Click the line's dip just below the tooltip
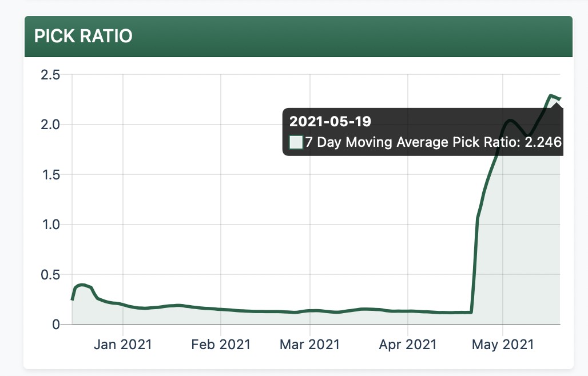This screenshot has width=588, height=376. 529,136
